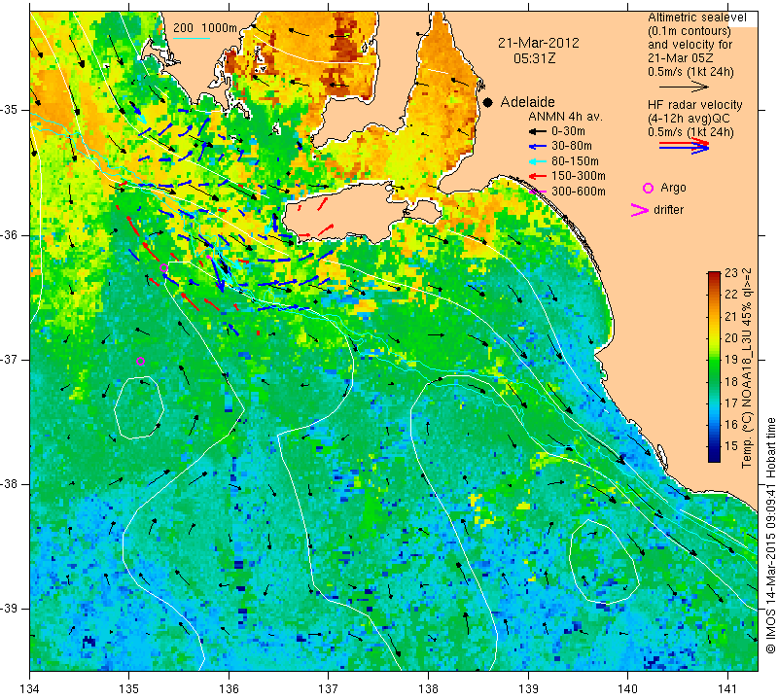The height and width of the screenshot is (700, 778).
Task: Click the ANMN 4h av. legend heading
Action: click(x=565, y=117)
